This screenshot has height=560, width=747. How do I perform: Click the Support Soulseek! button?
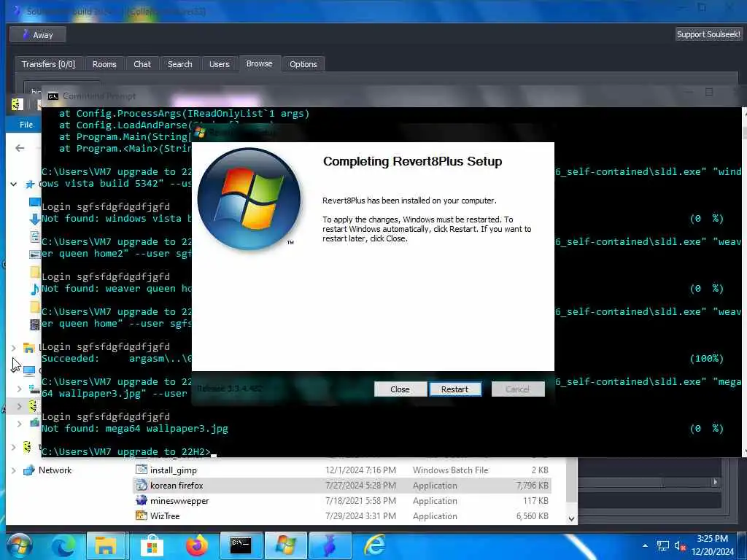click(708, 34)
